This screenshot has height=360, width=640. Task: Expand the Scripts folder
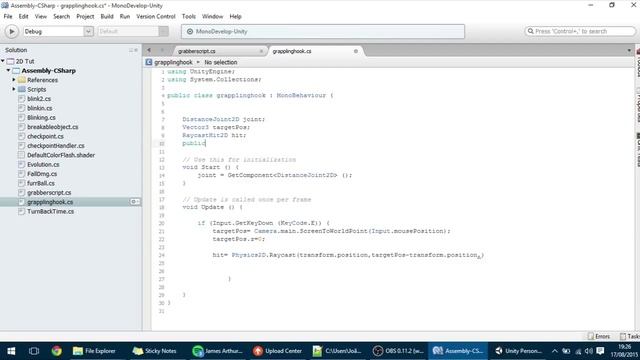point(14,89)
